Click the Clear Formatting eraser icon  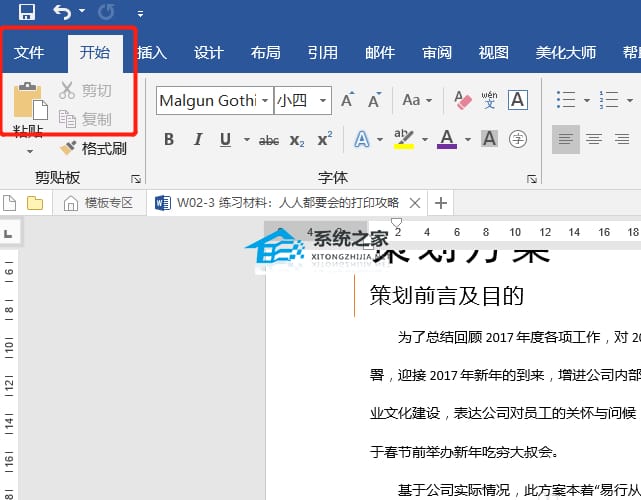(462, 100)
